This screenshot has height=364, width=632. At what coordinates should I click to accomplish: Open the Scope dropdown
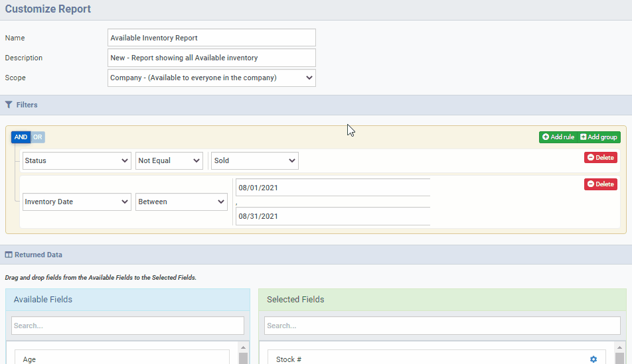[x=211, y=78]
